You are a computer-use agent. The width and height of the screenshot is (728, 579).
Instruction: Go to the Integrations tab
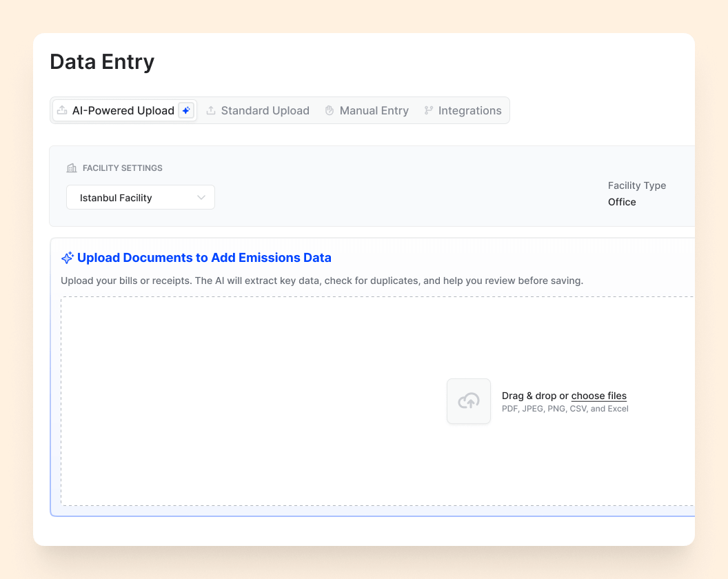click(x=469, y=110)
